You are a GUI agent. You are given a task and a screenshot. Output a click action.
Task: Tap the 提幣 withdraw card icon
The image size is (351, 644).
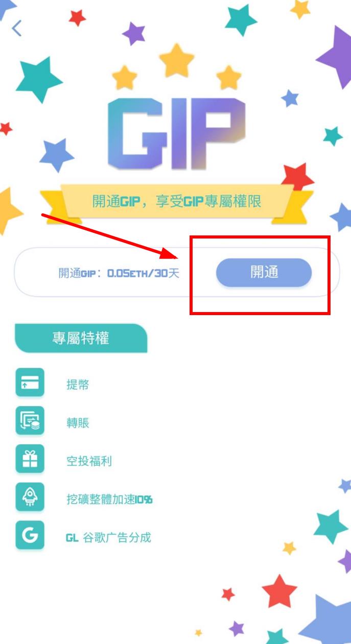click(x=30, y=382)
